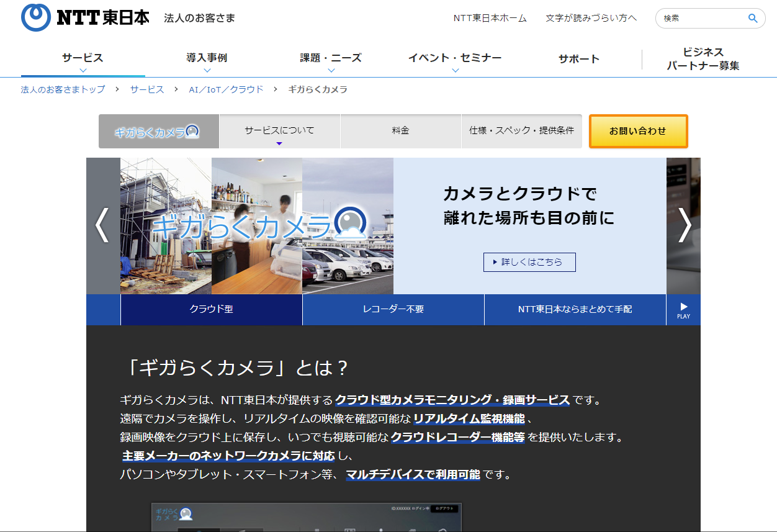
Task: Open NTT東日本ホーム link
Action: 490,18
